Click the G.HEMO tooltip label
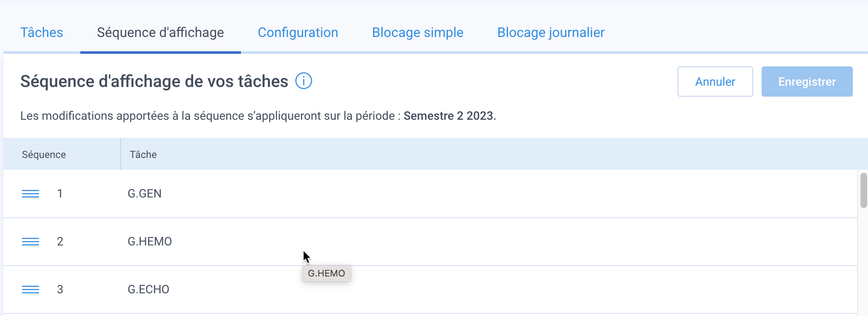This screenshot has height=316, width=868. [x=326, y=273]
